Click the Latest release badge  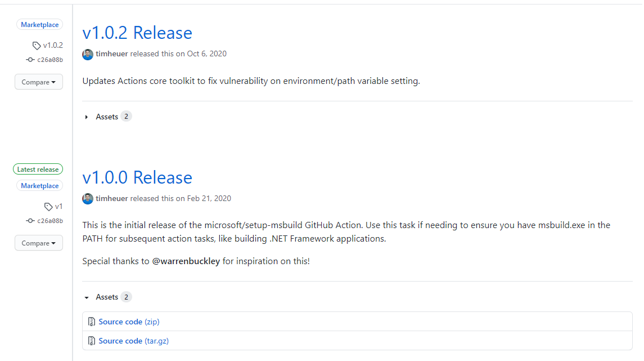(38, 169)
